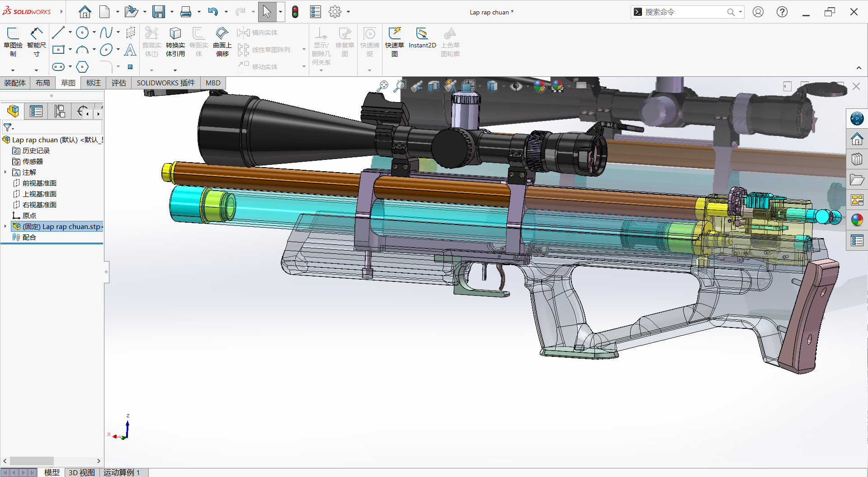
Task: Toggle Instant2D on the sketch ribbon
Action: tap(422, 38)
